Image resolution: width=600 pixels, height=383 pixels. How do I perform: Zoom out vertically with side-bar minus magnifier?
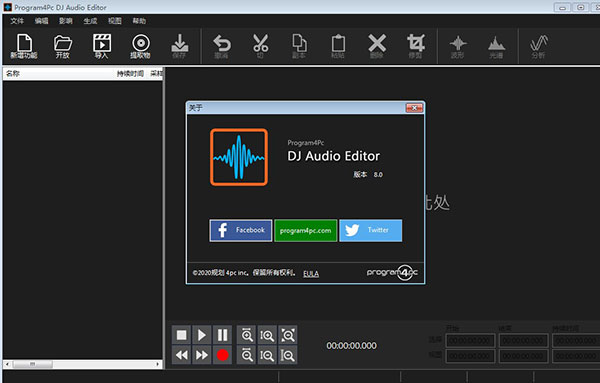(267, 355)
